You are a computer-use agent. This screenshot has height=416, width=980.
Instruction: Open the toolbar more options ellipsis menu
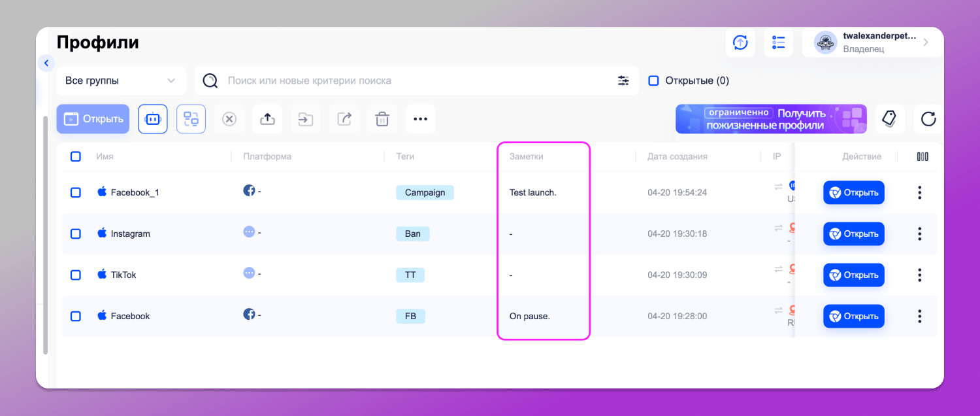[x=420, y=119]
